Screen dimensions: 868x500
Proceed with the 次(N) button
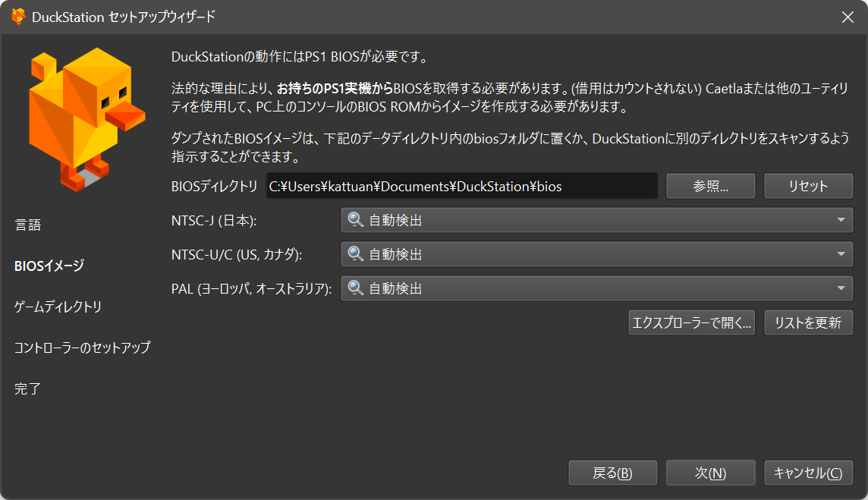[711, 473]
